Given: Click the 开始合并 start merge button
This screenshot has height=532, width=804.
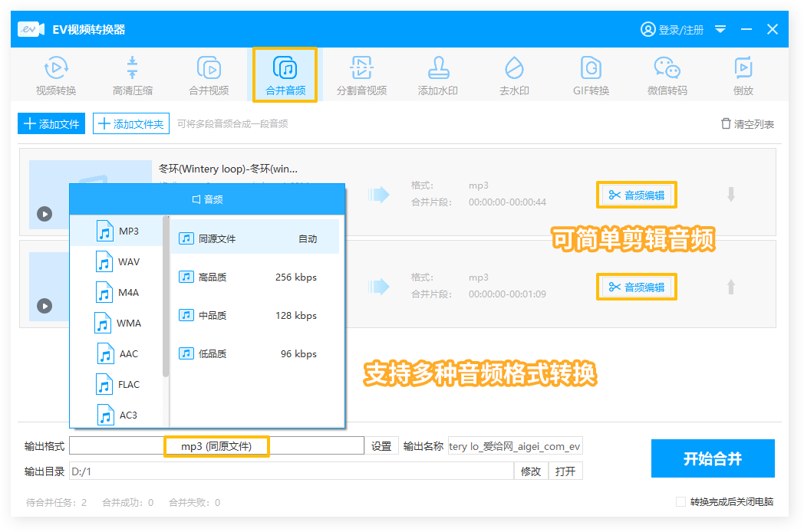Looking at the screenshot, I should [x=712, y=458].
